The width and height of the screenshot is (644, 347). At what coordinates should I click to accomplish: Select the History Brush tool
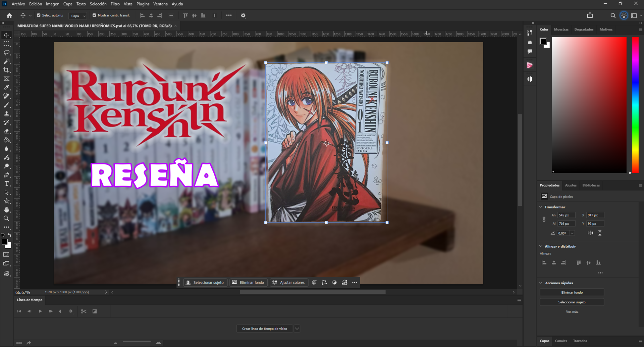6,122
